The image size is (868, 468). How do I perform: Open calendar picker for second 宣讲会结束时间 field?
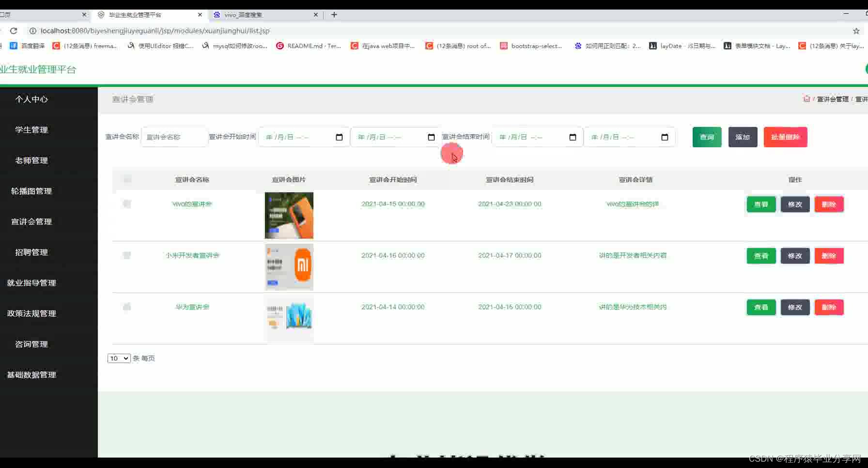pyautogui.click(x=665, y=137)
